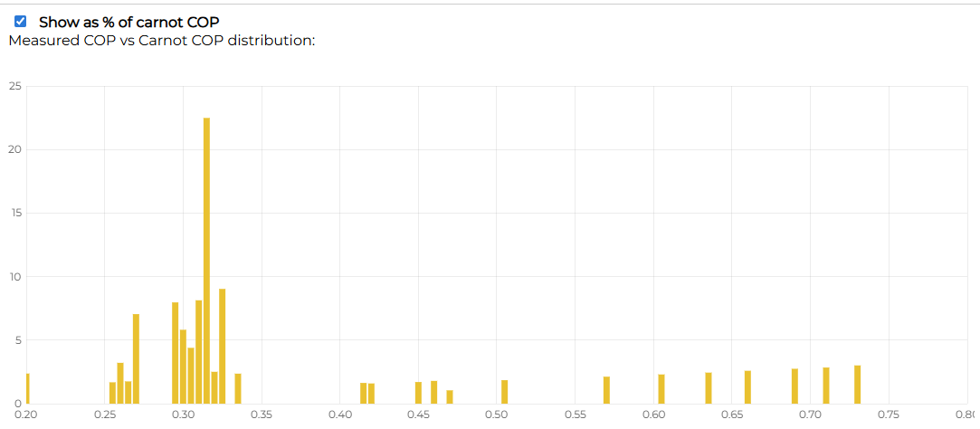Select the shortest bar near 0.47
The height and width of the screenshot is (429, 980).
click(x=450, y=396)
